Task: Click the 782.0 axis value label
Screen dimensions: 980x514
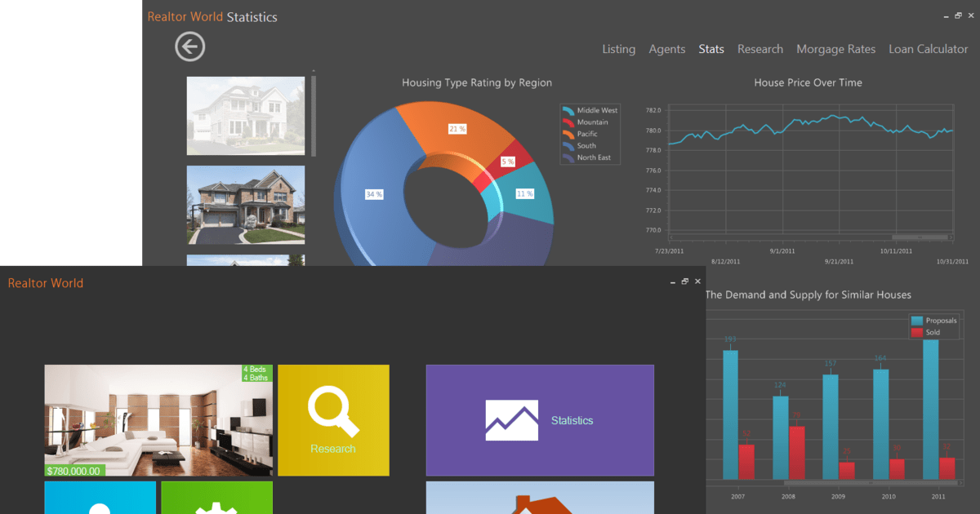Action: click(653, 110)
